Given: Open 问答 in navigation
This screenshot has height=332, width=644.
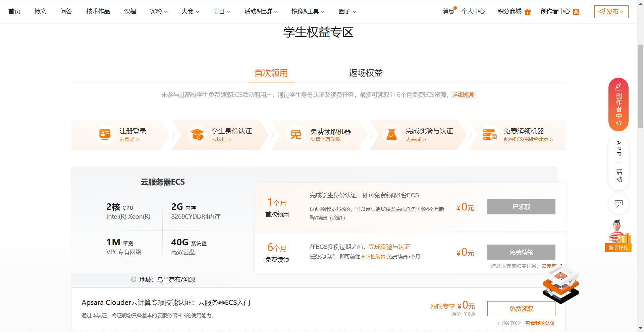Looking at the screenshot, I should 66,11.
